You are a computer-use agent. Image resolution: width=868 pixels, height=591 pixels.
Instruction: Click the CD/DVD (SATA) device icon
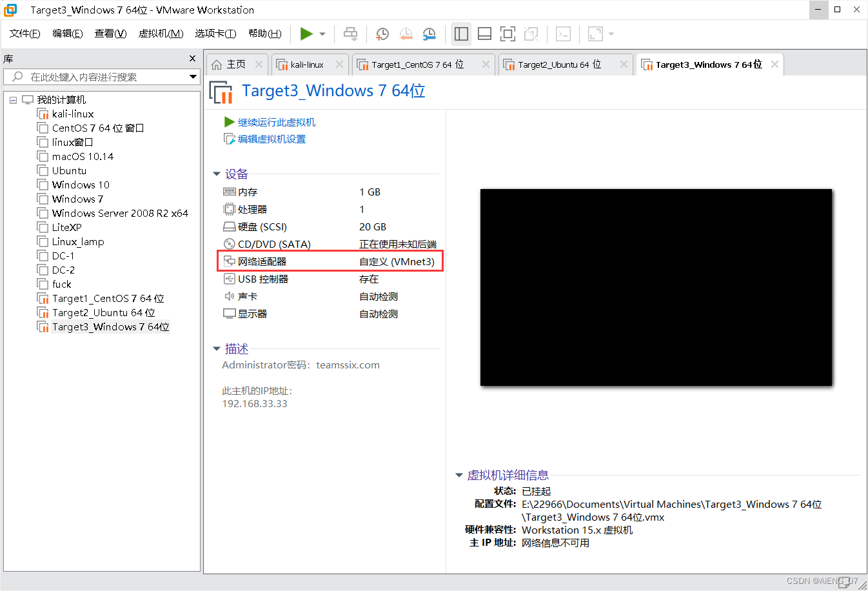(229, 244)
